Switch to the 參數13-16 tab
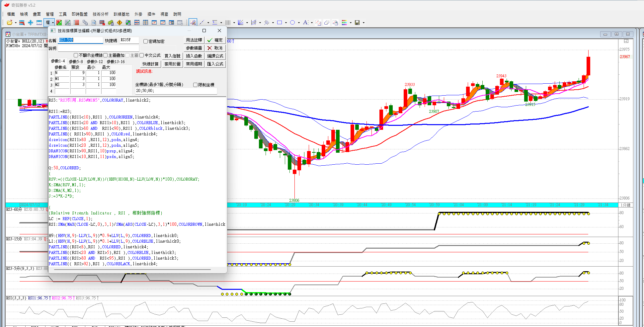 [x=116, y=61]
